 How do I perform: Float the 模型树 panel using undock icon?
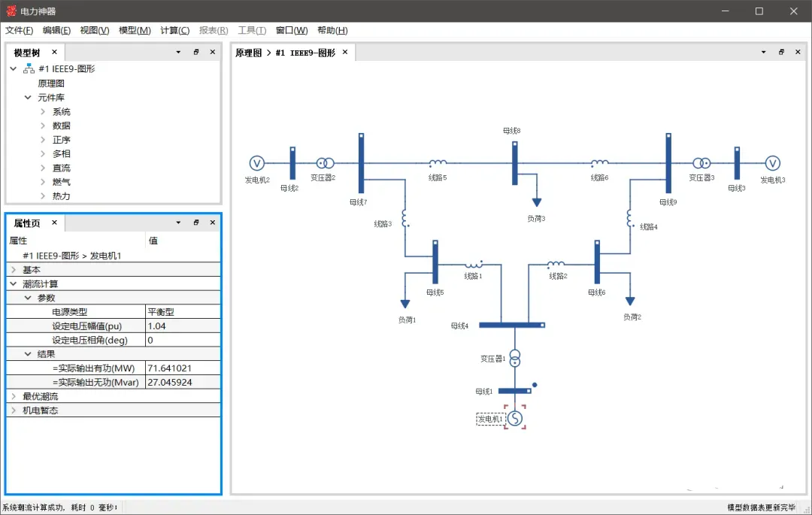pyautogui.click(x=195, y=52)
